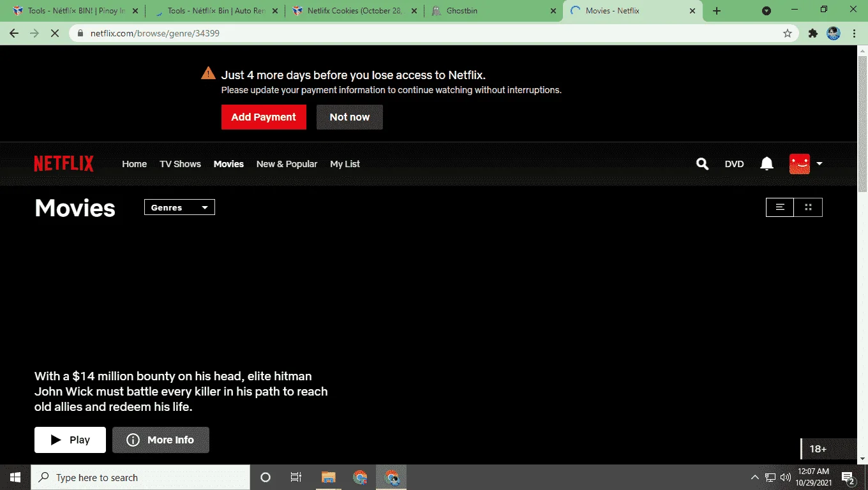Image resolution: width=868 pixels, height=490 pixels.
Task: Open the network status tray icon
Action: click(x=770, y=477)
